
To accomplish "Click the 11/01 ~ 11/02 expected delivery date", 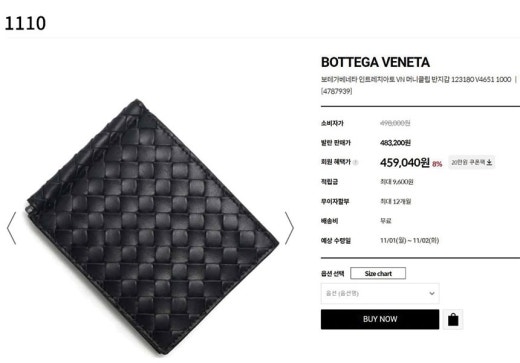I will click(x=410, y=240).
